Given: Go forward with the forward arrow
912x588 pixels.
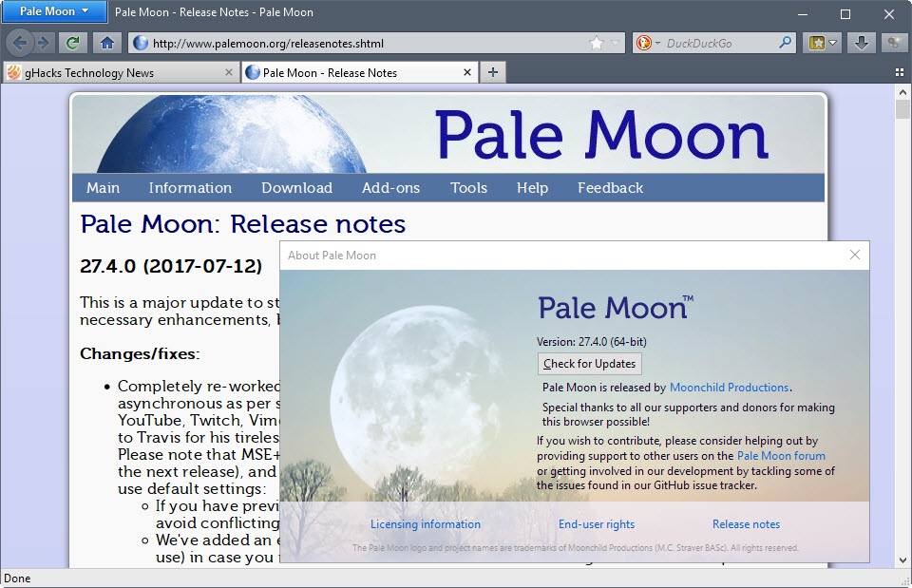Looking at the screenshot, I should [44, 43].
